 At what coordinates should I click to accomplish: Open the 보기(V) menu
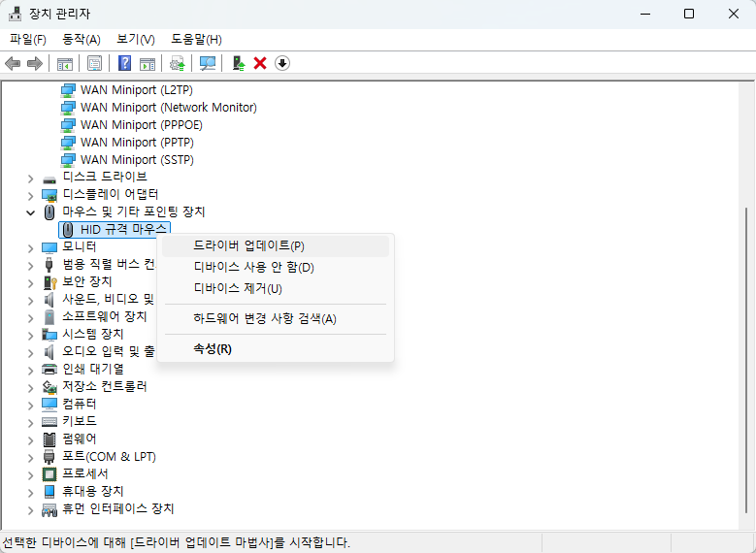coord(136,40)
